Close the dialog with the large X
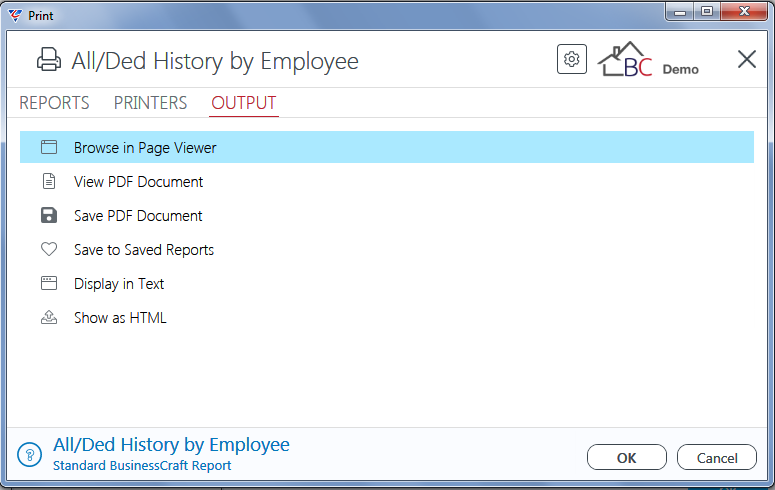Screen dimensions: 775x490 pyautogui.click(x=746, y=59)
